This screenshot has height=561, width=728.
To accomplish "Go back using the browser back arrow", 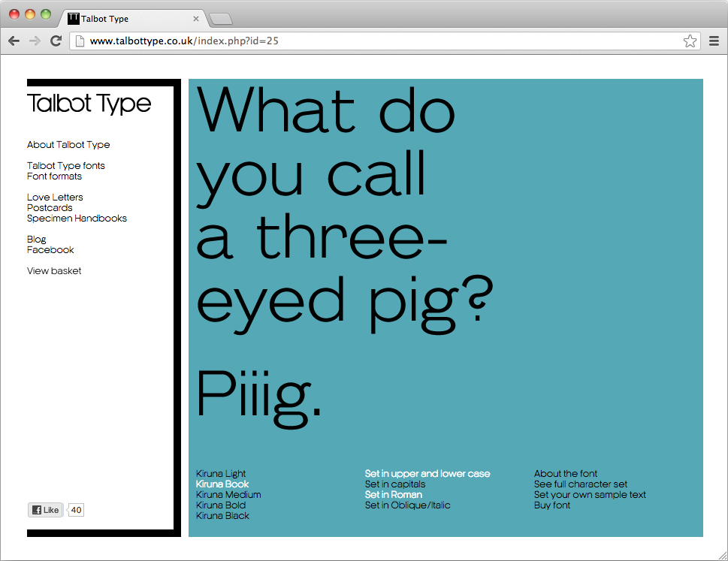I will [14, 41].
